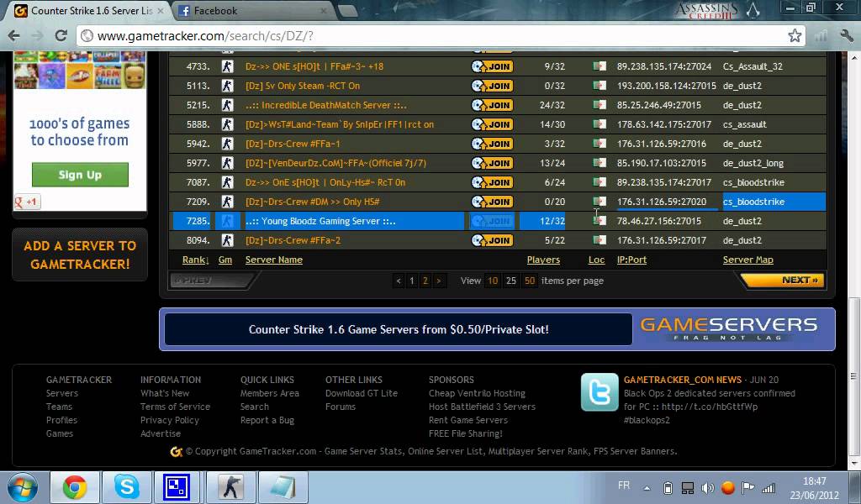Viewport: 861px width, 504px height.
Task: Click the clock showing 18:47
Action: click(814, 481)
